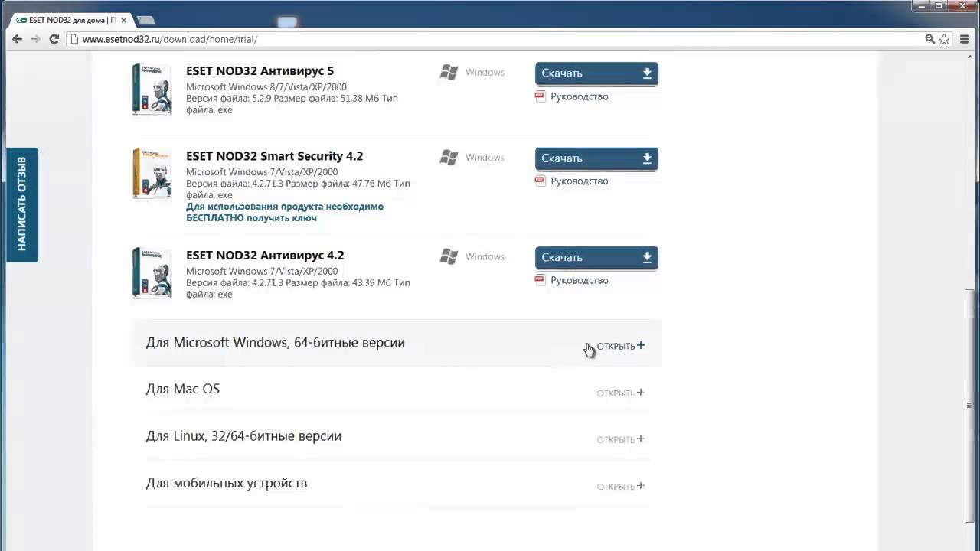
Task: Open the zoom magnifier icon in address bar
Action: click(930, 39)
